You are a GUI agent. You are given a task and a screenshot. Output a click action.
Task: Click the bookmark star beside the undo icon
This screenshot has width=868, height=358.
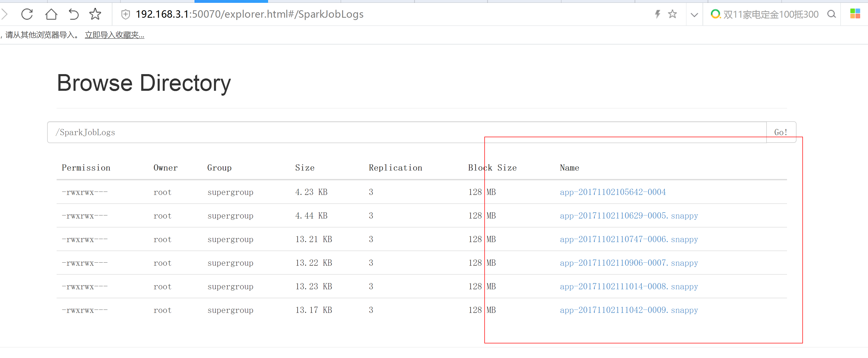pos(95,14)
